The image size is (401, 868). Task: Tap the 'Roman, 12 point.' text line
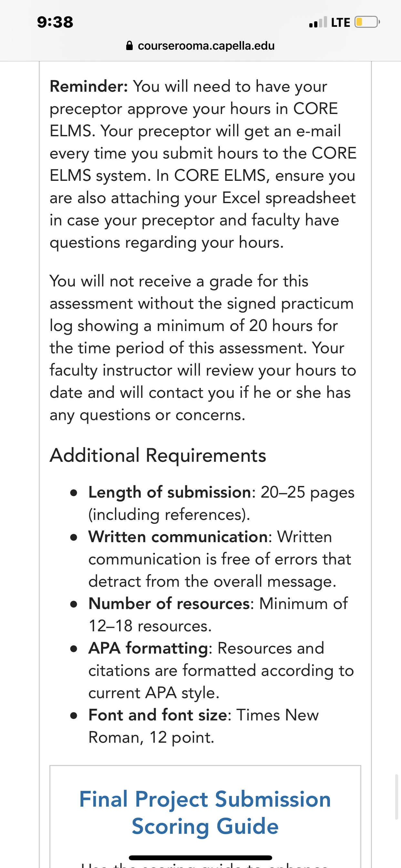151,737
